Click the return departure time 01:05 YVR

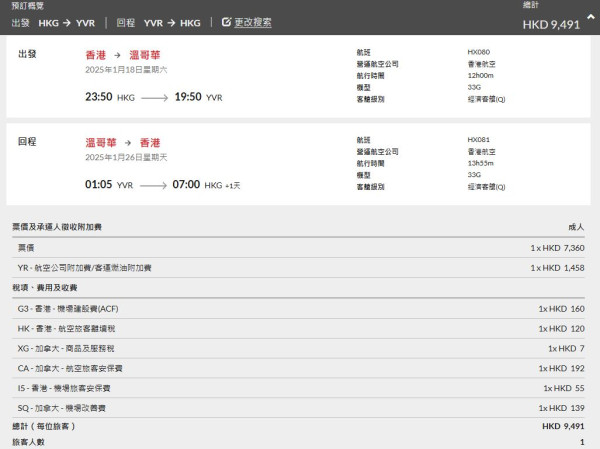click(x=109, y=184)
